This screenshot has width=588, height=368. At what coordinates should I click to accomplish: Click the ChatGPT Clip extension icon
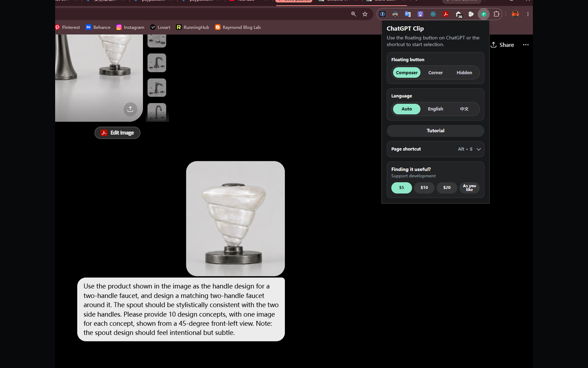[x=484, y=14]
